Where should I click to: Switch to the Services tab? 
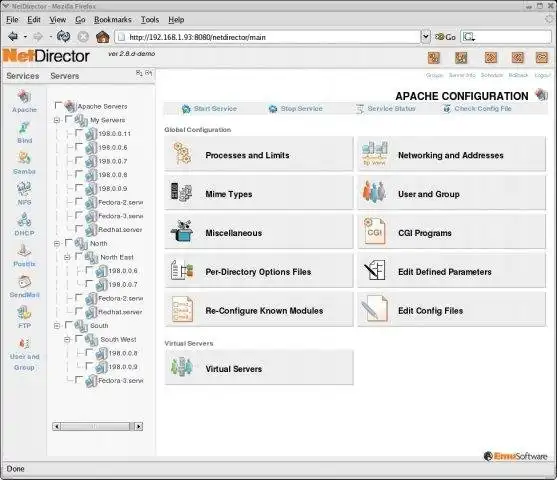pos(23,76)
